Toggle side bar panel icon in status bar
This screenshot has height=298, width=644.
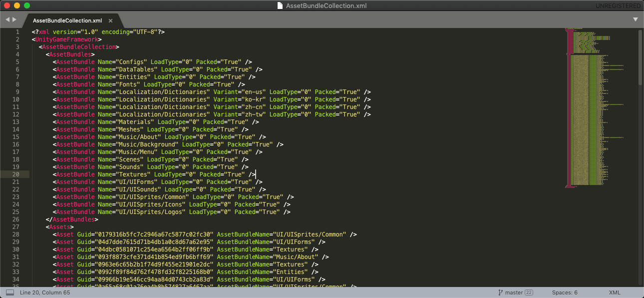point(10,292)
